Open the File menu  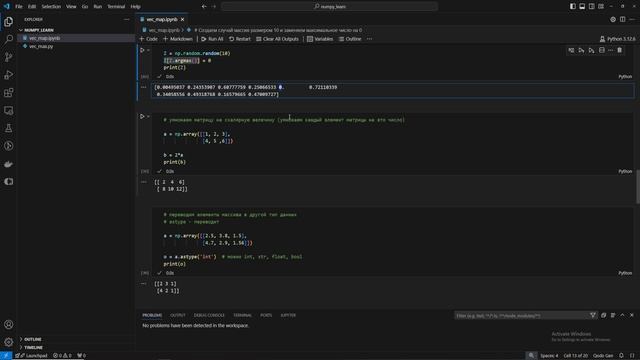19,7
